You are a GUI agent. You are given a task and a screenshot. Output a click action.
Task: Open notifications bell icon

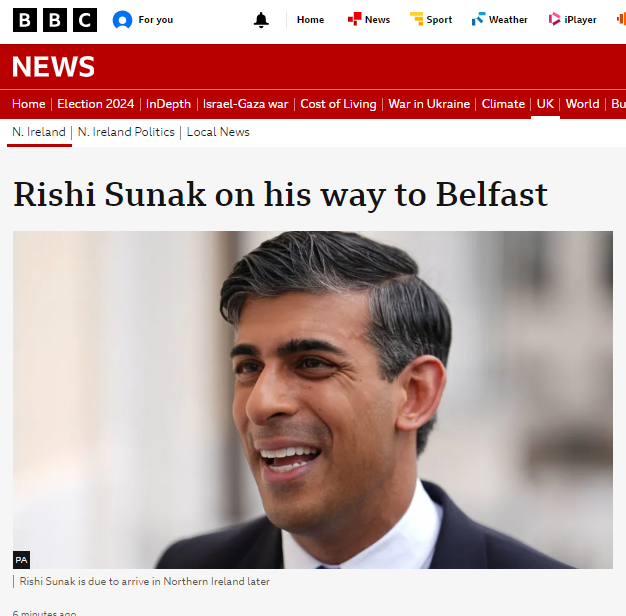(261, 20)
